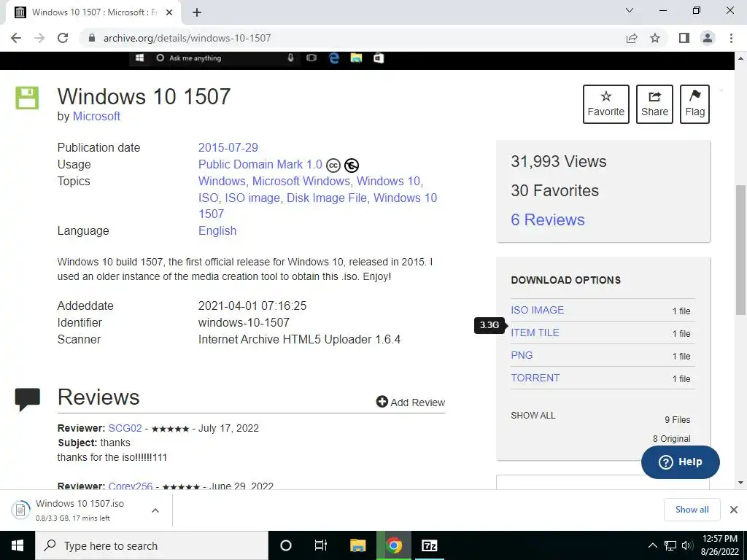Click the 30 Favorites text
The height and width of the screenshot is (560, 747).
pos(554,190)
